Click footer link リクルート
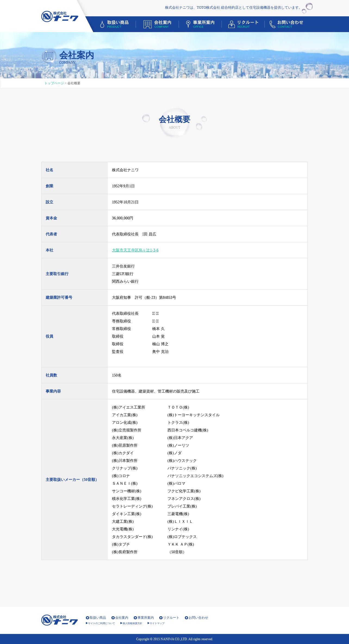 169,618
